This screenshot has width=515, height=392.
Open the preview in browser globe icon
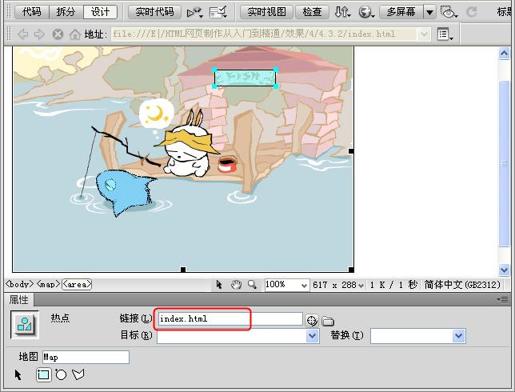click(x=366, y=13)
